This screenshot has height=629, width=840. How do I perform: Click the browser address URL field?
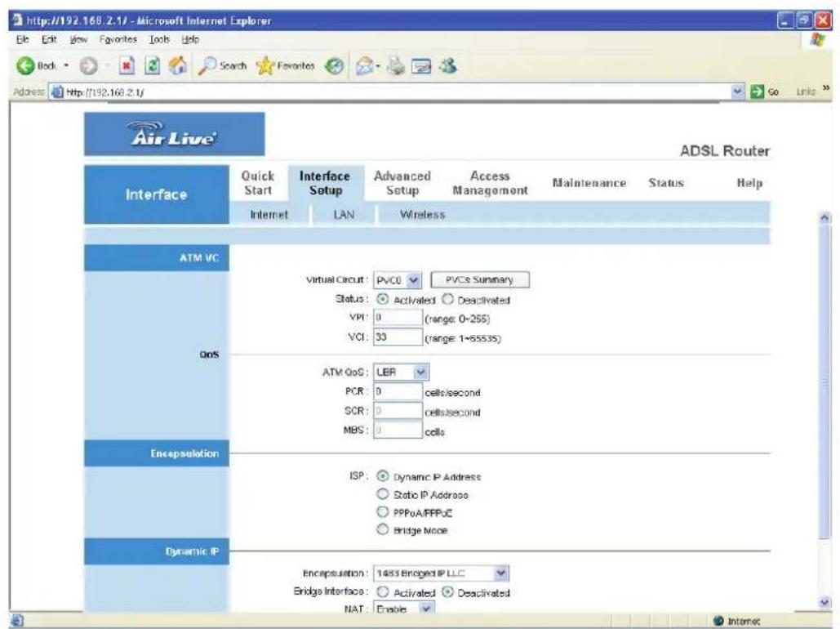[x=391, y=91]
